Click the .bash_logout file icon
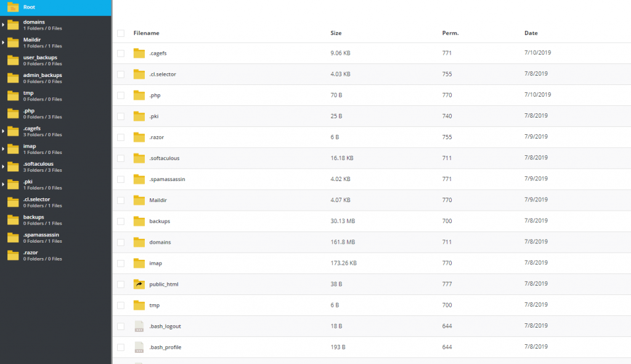 click(x=139, y=326)
